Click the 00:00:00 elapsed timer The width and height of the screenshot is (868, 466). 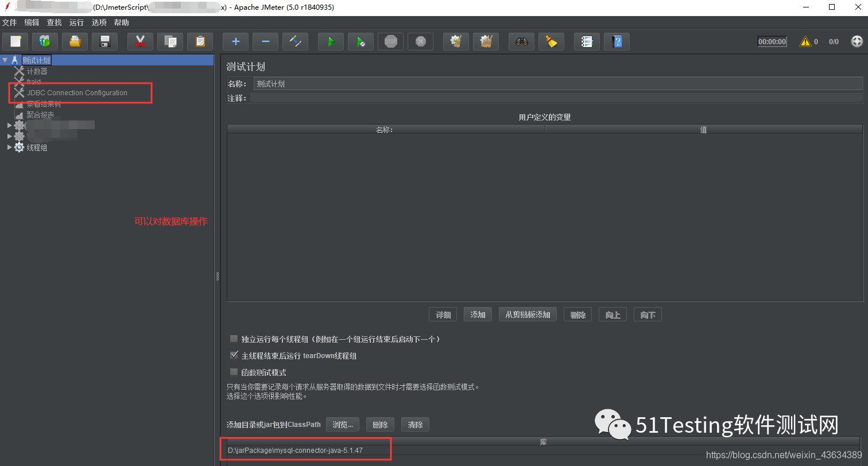click(x=772, y=42)
